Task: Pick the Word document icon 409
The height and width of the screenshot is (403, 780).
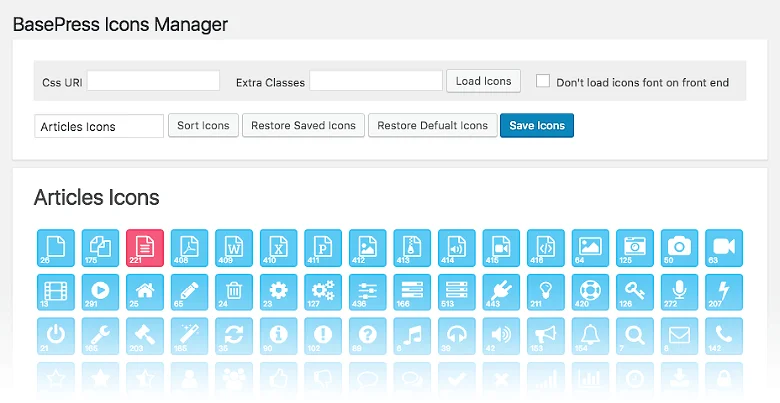Action: coord(234,248)
